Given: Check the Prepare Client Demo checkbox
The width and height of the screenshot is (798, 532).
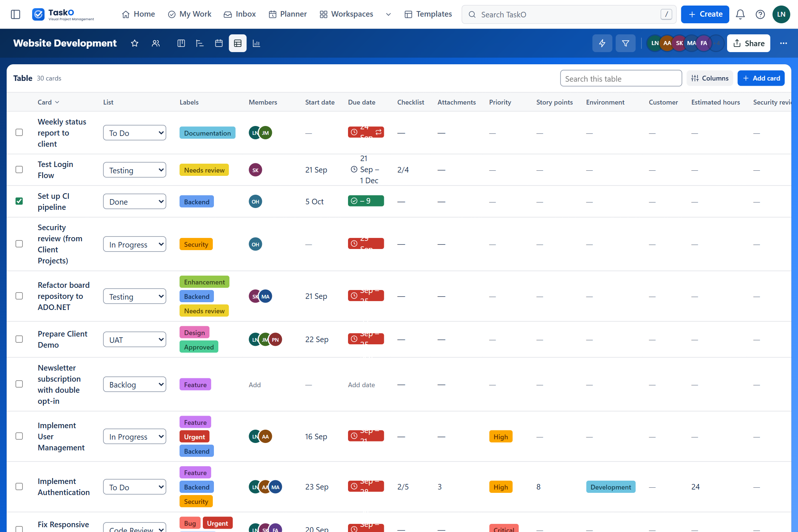Looking at the screenshot, I should [x=19, y=339].
